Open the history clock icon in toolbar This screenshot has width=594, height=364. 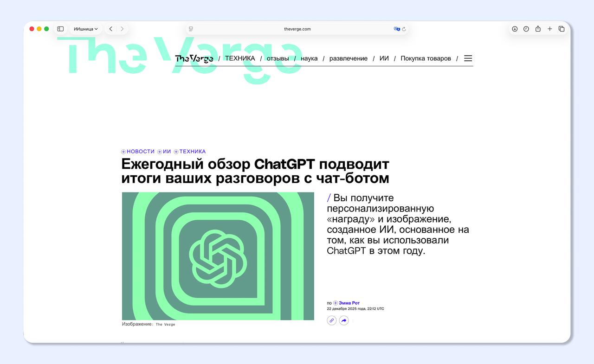point(526,29)
